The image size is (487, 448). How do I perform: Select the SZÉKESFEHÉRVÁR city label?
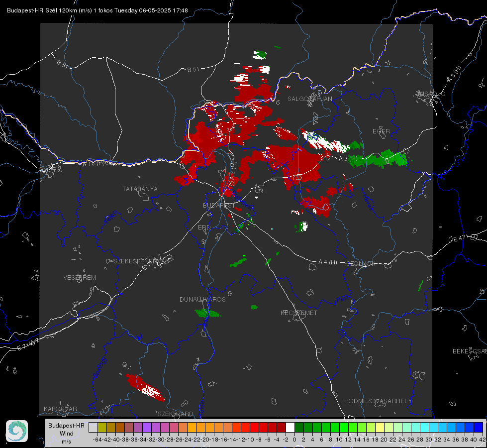click(x=141, y=261)
